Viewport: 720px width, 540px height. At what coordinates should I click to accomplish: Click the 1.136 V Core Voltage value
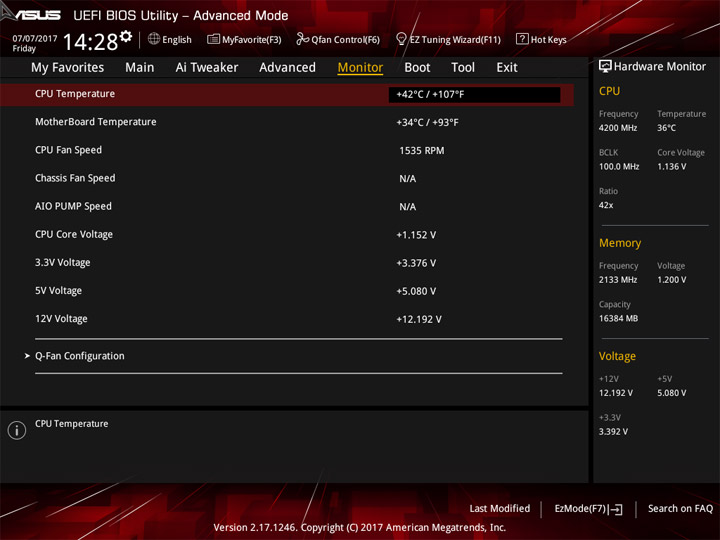click(x=671, y=166)
